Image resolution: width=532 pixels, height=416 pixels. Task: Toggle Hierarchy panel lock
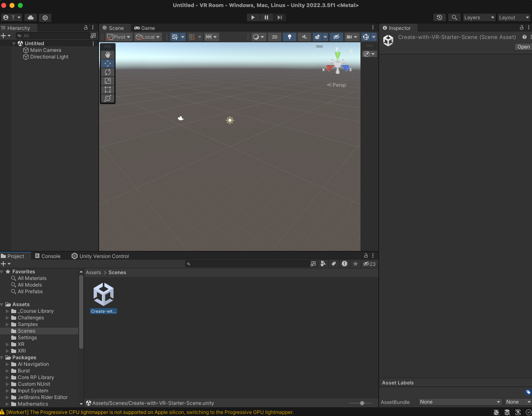[x=86, y=27]
